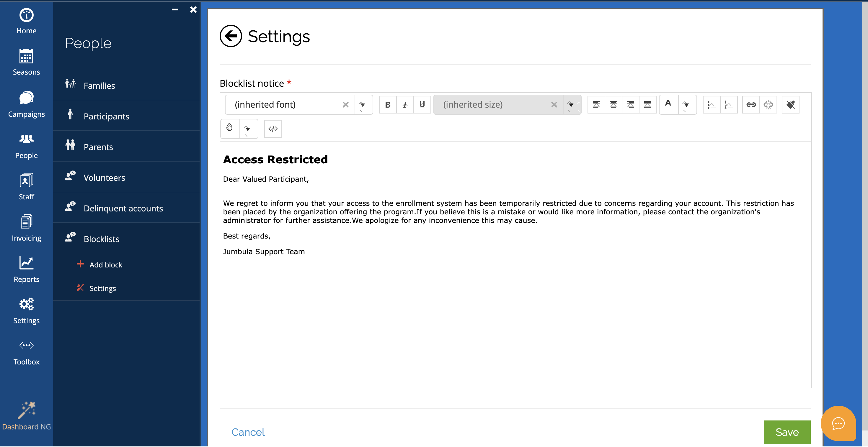Toggle underline formatting
Viewport: 868px width, 447px height.
click(x=422, y=105)
